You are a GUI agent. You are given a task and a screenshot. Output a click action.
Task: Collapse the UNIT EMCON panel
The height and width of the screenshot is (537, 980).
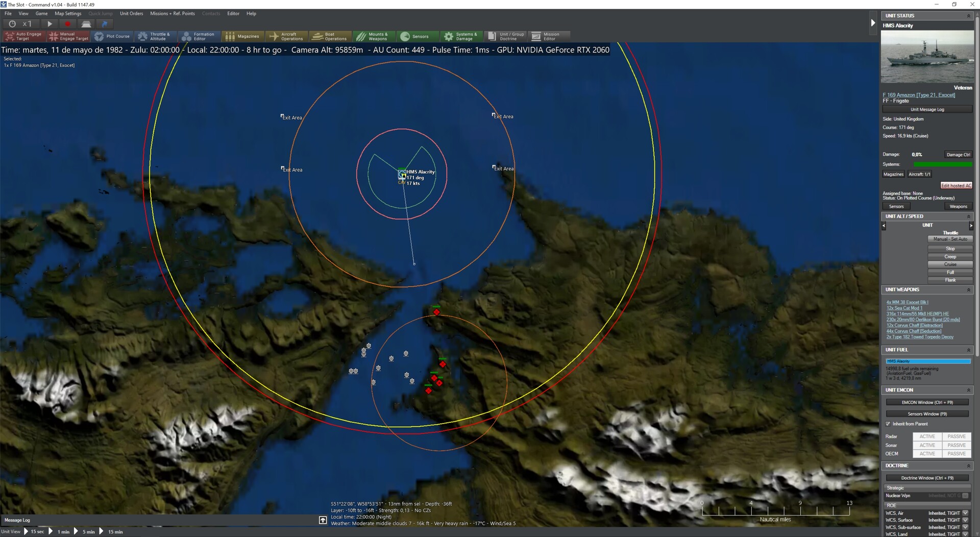(968, 390)
